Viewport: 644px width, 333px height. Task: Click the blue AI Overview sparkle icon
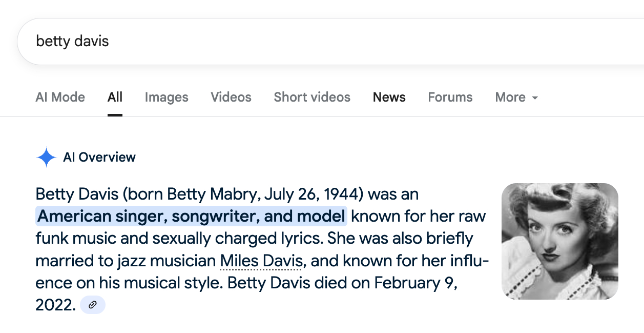click(x=46, y=158)
